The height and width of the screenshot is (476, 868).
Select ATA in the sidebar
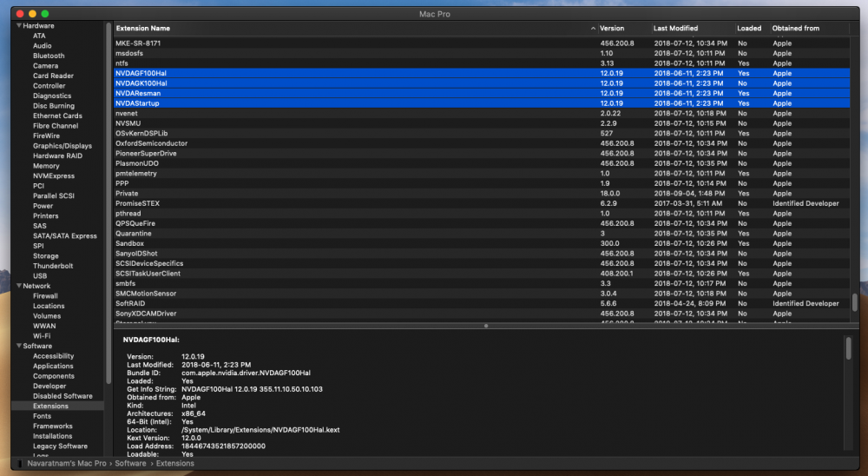click(39, 36)
